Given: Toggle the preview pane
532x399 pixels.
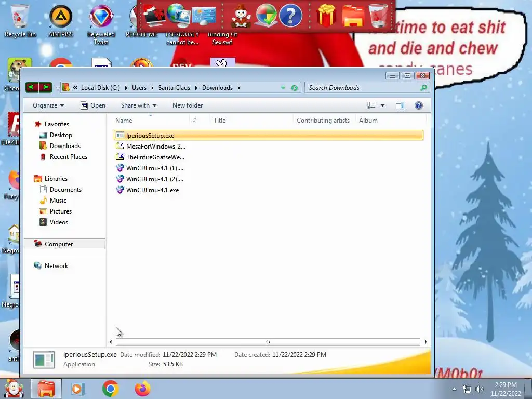Looking at the screenshot, I should coord(400,105).
